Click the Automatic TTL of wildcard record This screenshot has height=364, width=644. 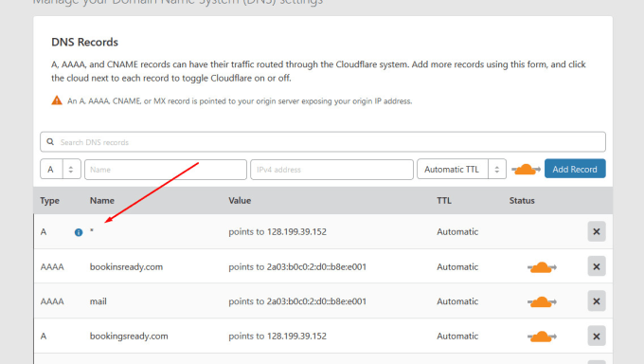click(x=457, y=232)
